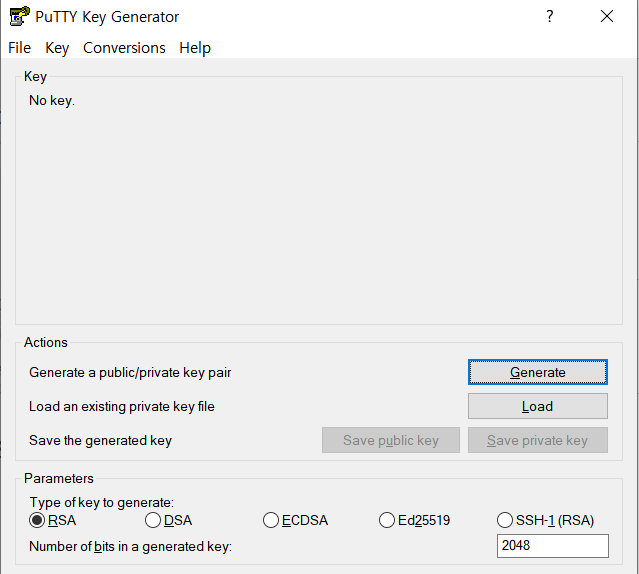Open the Key menu
Viewport: 639px width, 574px height.
[57, 48]
